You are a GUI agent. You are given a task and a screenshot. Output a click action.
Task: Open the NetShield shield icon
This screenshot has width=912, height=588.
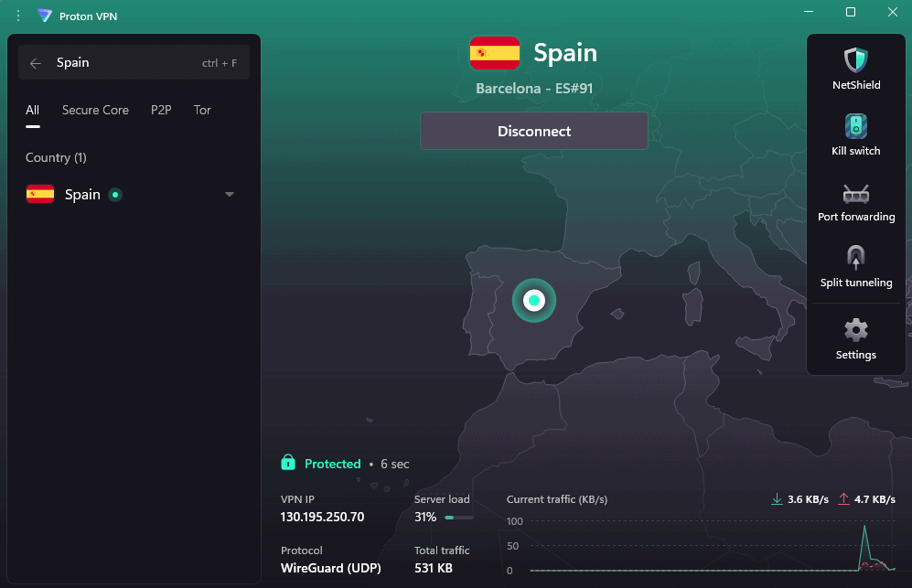pyautogui.click(x=855, y=61)
